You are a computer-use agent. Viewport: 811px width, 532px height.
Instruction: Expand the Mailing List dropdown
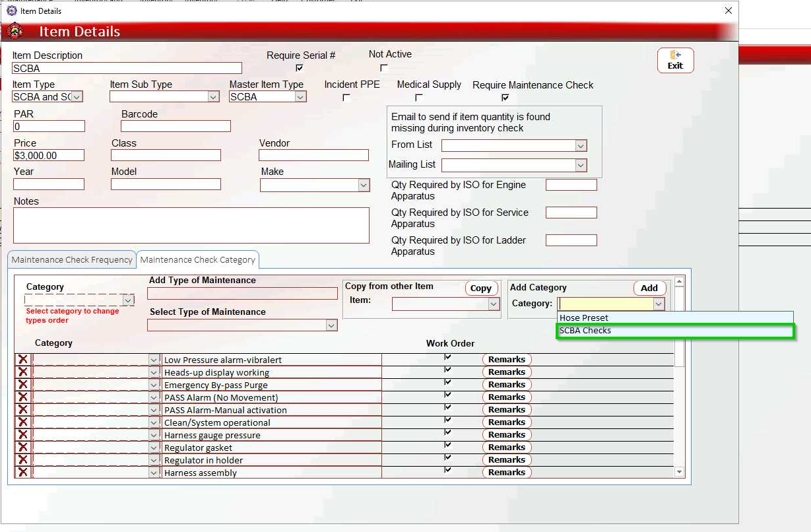tap(581, 166)
